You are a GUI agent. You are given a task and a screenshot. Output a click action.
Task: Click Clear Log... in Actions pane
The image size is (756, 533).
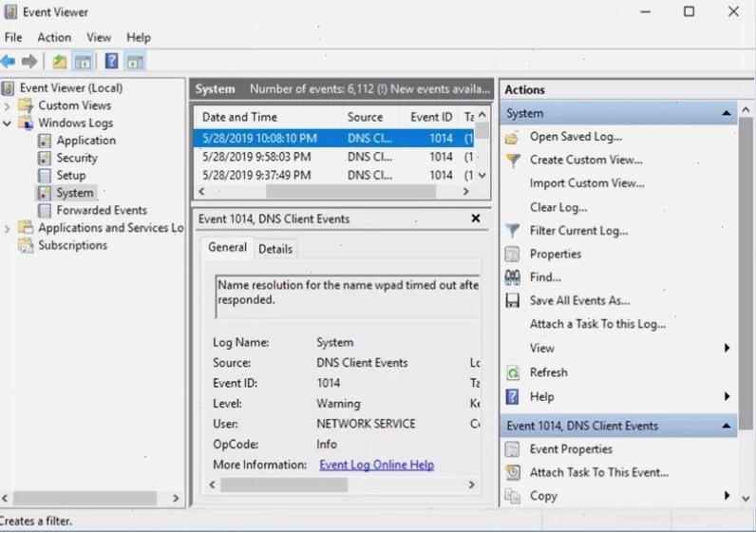point(558,207)
